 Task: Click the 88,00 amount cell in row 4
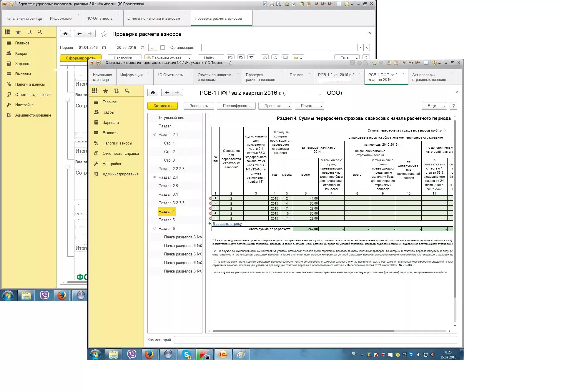point(305,214)
